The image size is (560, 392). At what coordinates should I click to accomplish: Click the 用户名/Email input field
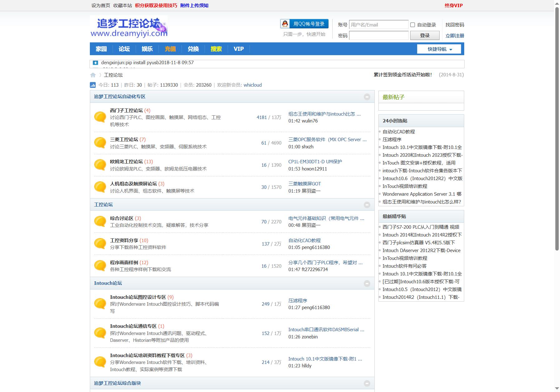(379, 25)
